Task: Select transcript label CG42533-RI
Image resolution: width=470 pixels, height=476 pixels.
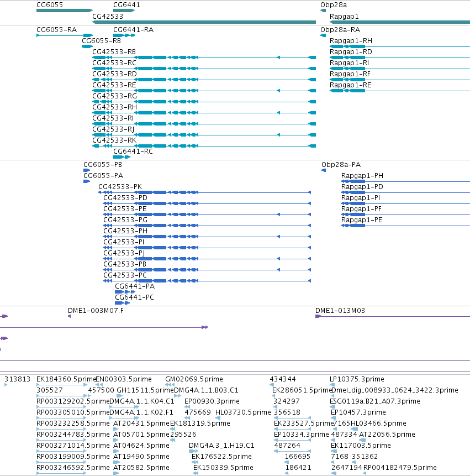Action: (x=113, y=118)
